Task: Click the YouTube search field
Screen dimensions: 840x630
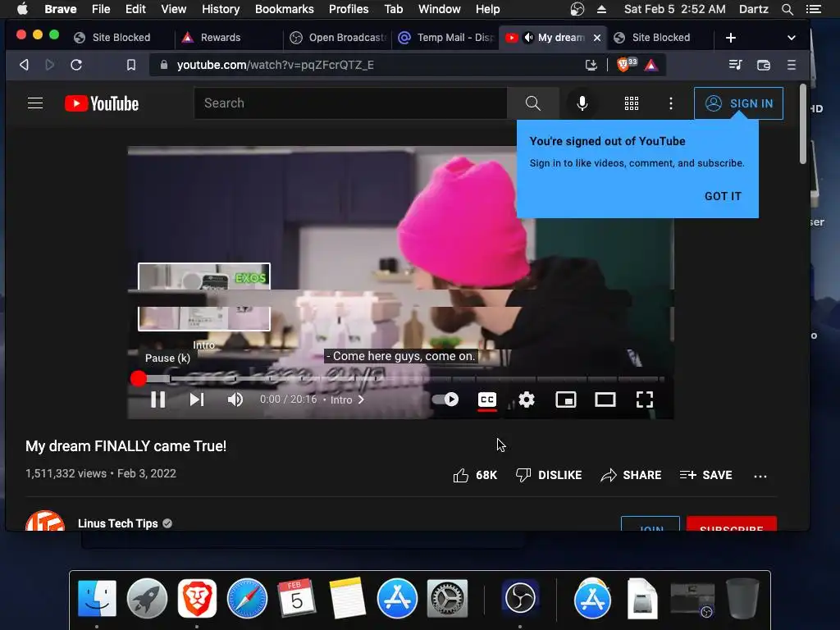Action: pyautogui.click(x=350, y=103)
